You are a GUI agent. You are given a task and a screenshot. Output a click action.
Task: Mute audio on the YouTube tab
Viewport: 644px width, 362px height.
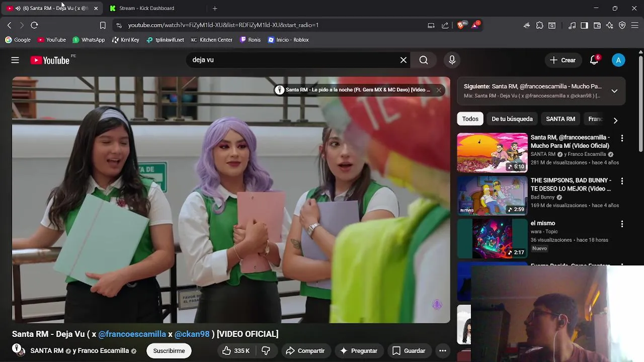(18, 8)
